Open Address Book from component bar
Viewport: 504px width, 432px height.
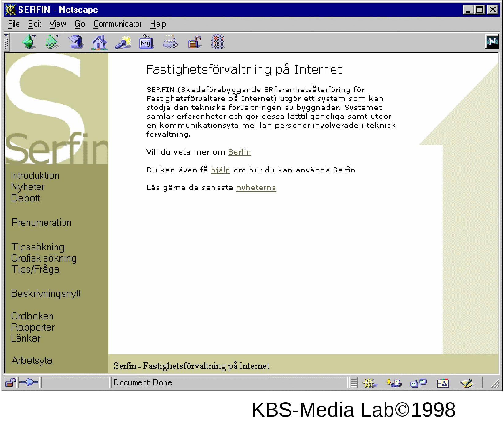(x=442, y=383)
